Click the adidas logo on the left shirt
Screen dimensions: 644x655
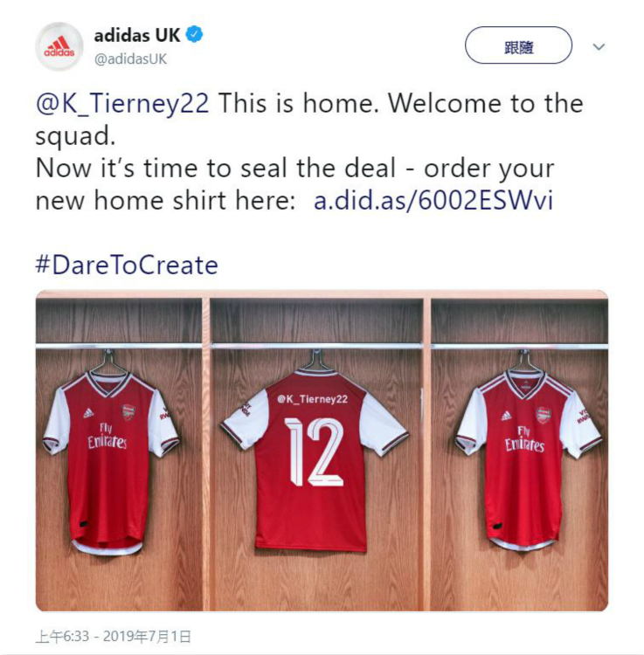pos(88,414)
